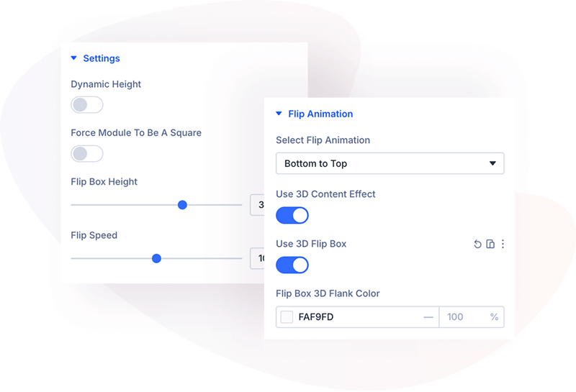
Task: Click the reset icon beside Use 3D Flip Box
Action: tap(477, 245)
